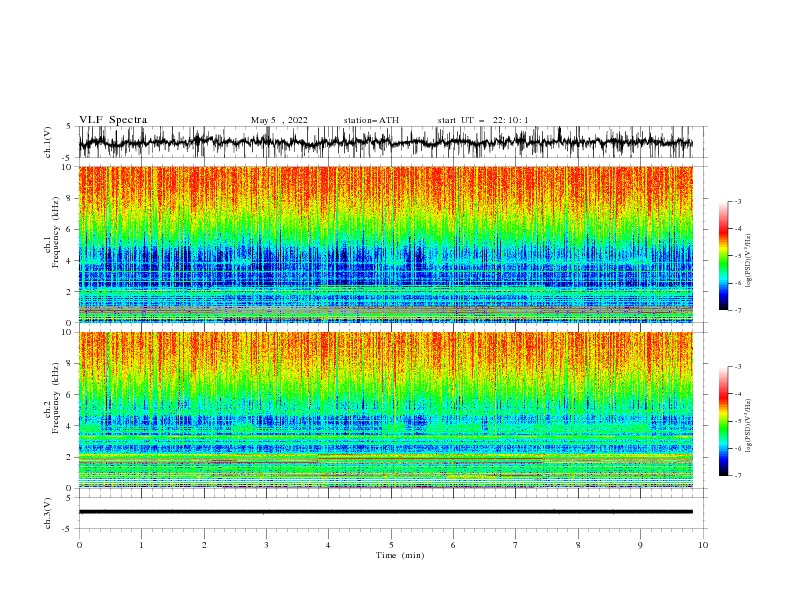The height and width of the screenshot is (612, 792).
Task: Click the ch.3 voltage trace panel
Action: (392, 513)
